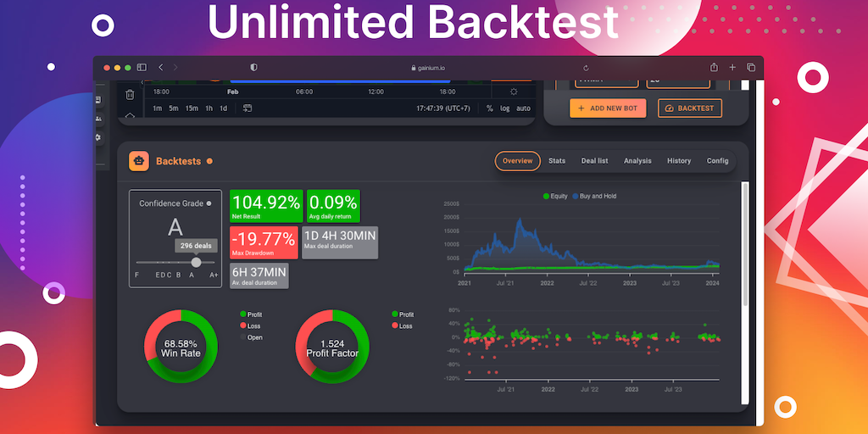
Task: Toggle Open legend of Win Rate chart
Action: (251, 337)
